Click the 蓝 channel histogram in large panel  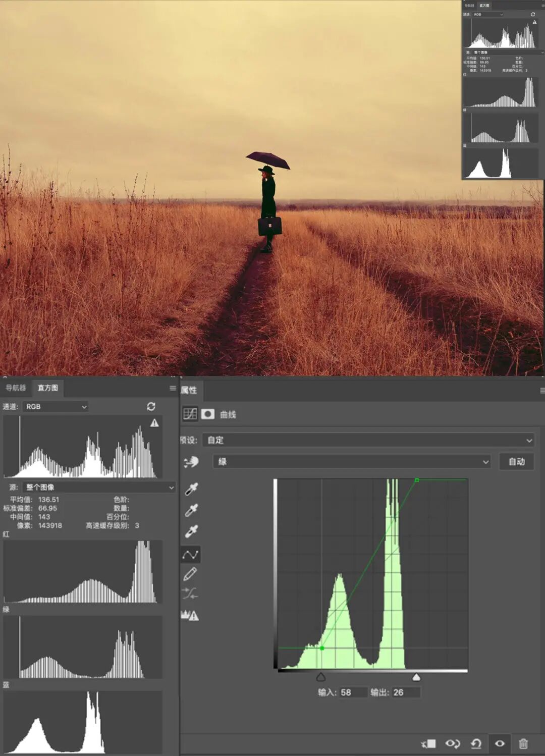[83, 722]
